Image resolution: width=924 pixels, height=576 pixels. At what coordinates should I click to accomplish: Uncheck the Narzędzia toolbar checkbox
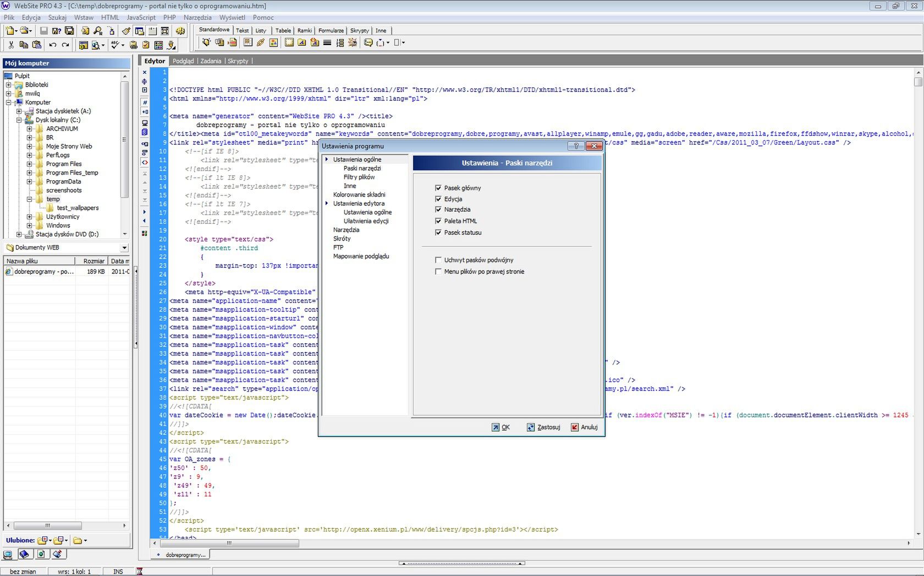tap(438, 209)
